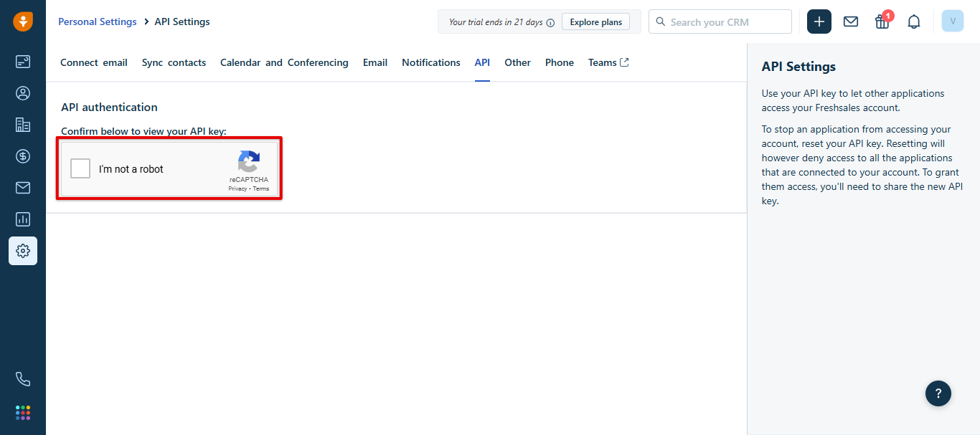Open the envelope icon in the sidebar
This screenshot has height=435, width=980.
[23, 188]
